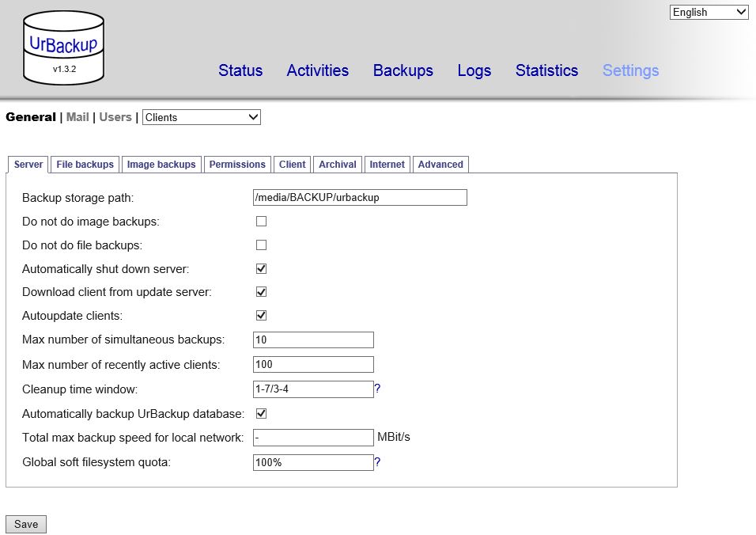Disable Autoupdate clients checkbox
This screenshot has width=756, height=535.
tap(261, 315)
